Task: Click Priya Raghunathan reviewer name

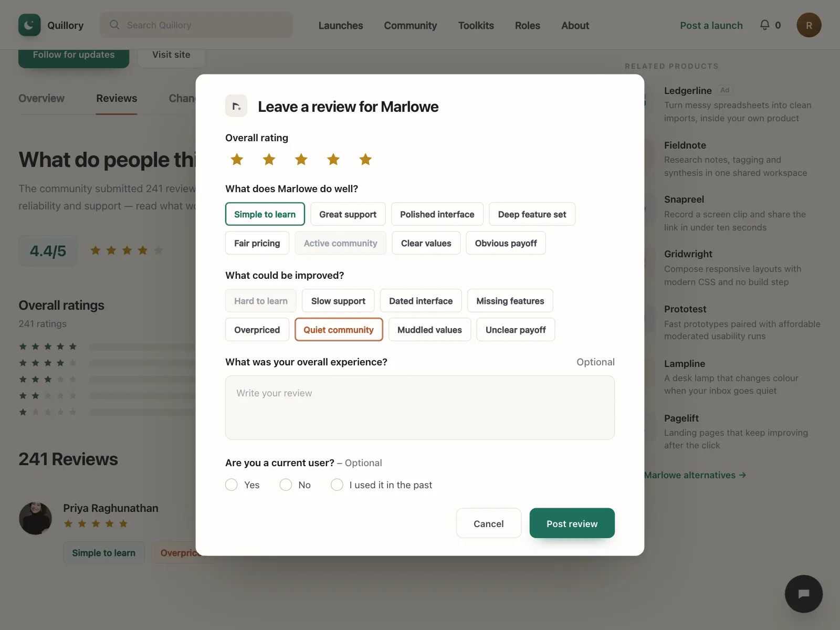Action: [x=111, y=508]
